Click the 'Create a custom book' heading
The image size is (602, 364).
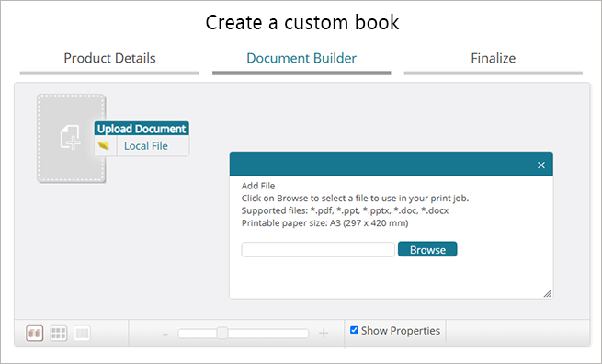pyautogui.click(x=302, y=22)
